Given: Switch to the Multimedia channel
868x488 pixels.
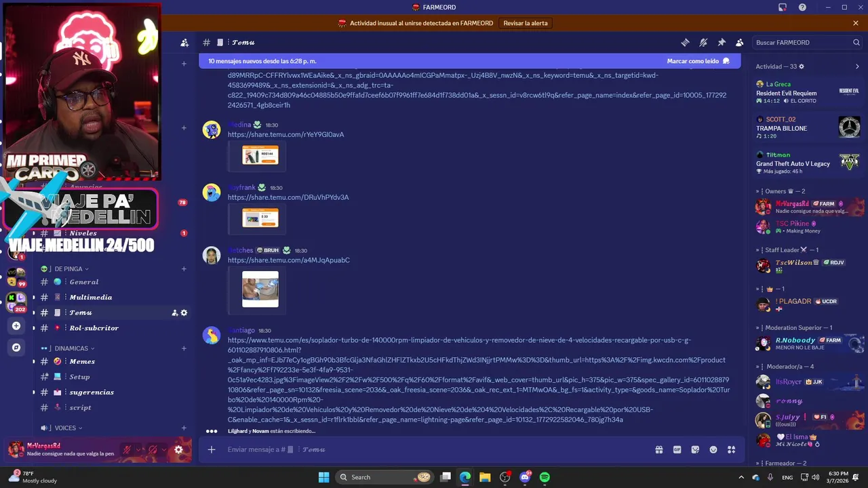Looking at the screenshot, I should (113, 297).
